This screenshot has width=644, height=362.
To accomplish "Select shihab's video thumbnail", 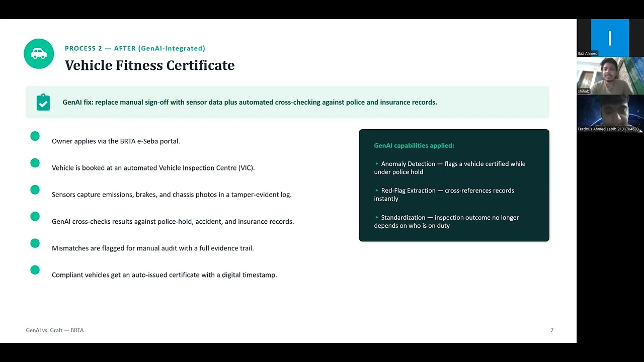I will (610, 75).
